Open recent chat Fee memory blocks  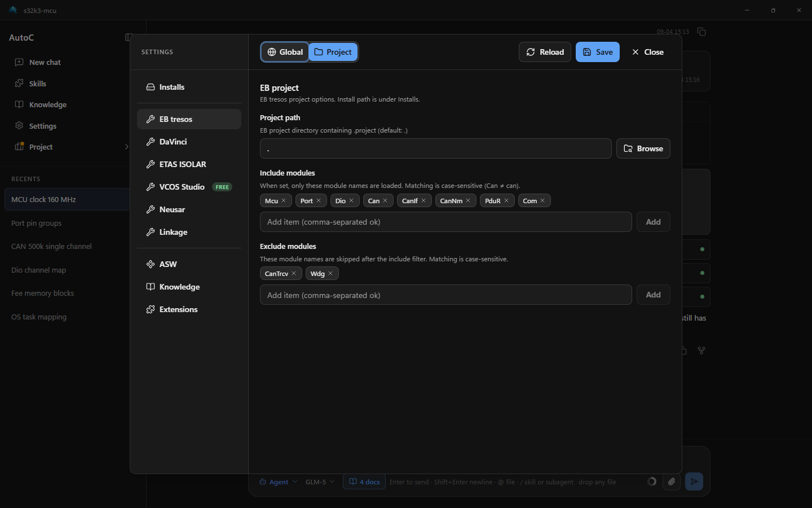tap(67, 293)
